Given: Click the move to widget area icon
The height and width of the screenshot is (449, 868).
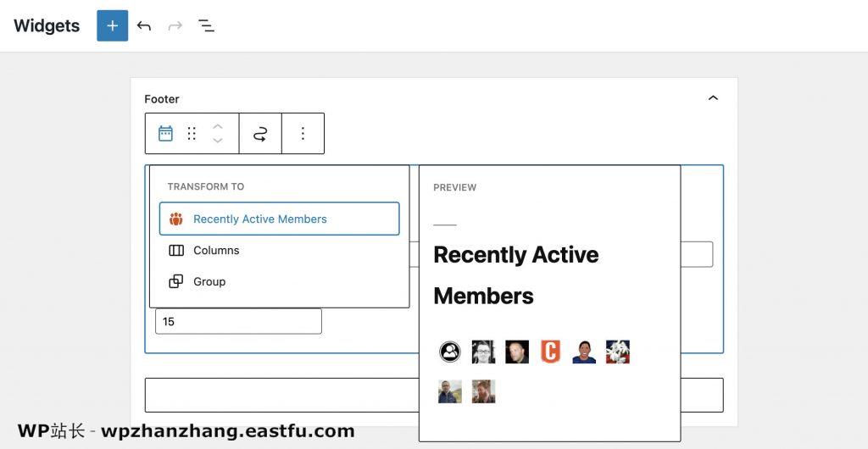Looking at the screenshot, I should click(260, 133).
